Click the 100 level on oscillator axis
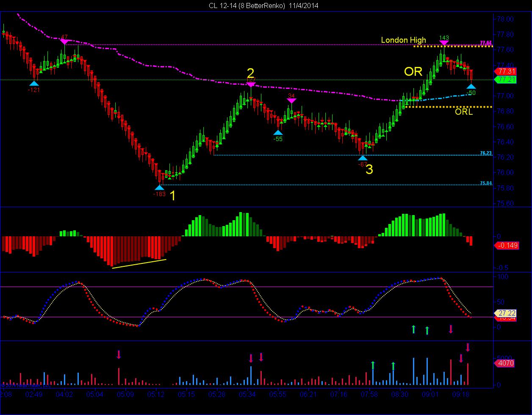The height and width of the screenshot is (415, 532). pos(503,277)
